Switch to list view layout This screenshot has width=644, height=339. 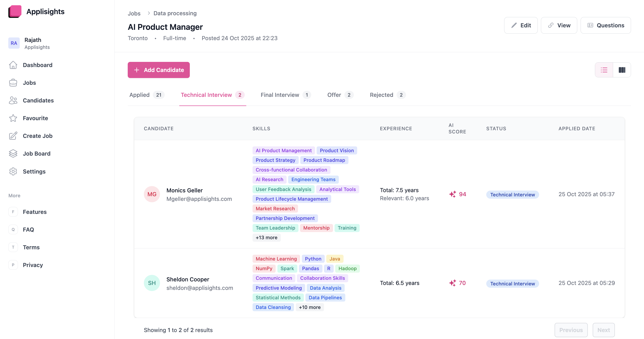coord(604,70)
